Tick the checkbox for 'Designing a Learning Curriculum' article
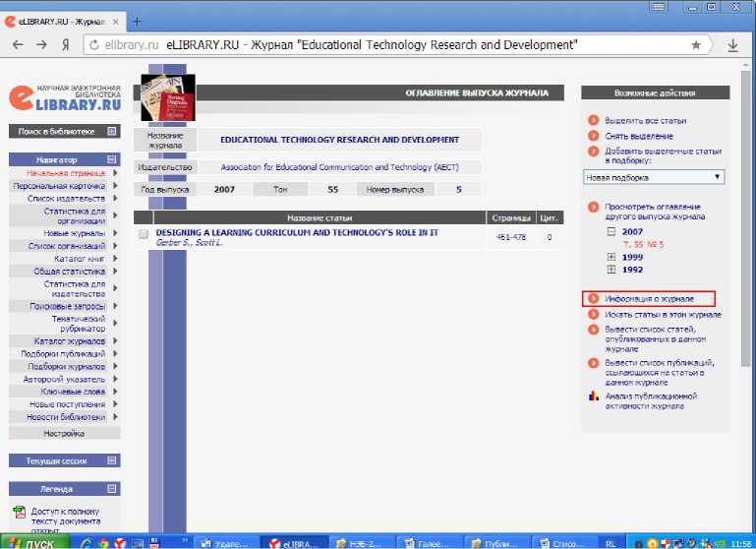Image resolution: width=756 pixels, height=549 pixels. click(144, 234)
